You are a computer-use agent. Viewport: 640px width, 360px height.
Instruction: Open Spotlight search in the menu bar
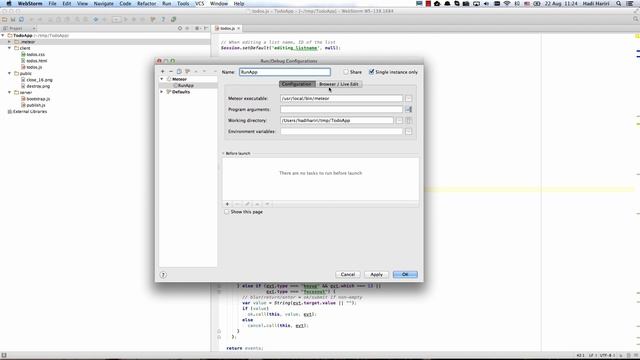tap(619, 3)
